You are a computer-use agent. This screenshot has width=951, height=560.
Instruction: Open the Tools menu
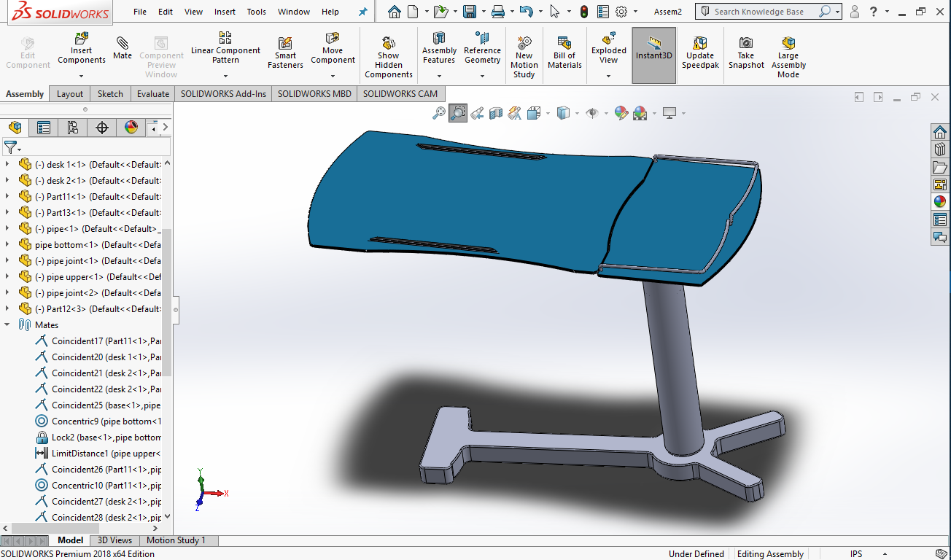pos(256,12)
